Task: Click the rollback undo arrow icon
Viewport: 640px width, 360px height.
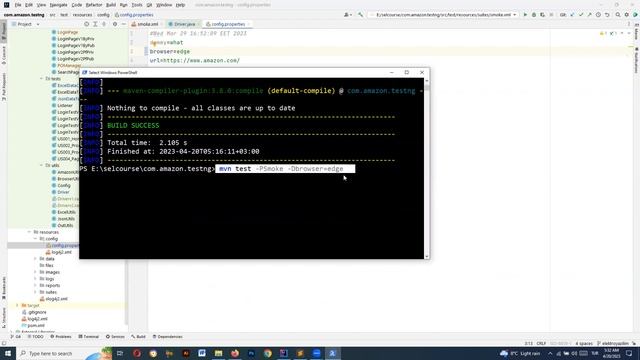Action: [x=607, y=15]
